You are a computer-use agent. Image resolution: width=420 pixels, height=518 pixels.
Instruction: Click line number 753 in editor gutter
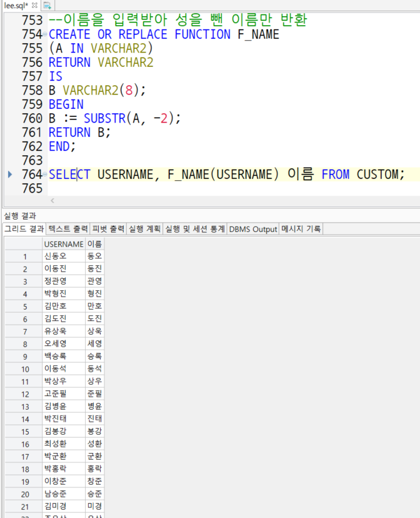pos(32,20)
